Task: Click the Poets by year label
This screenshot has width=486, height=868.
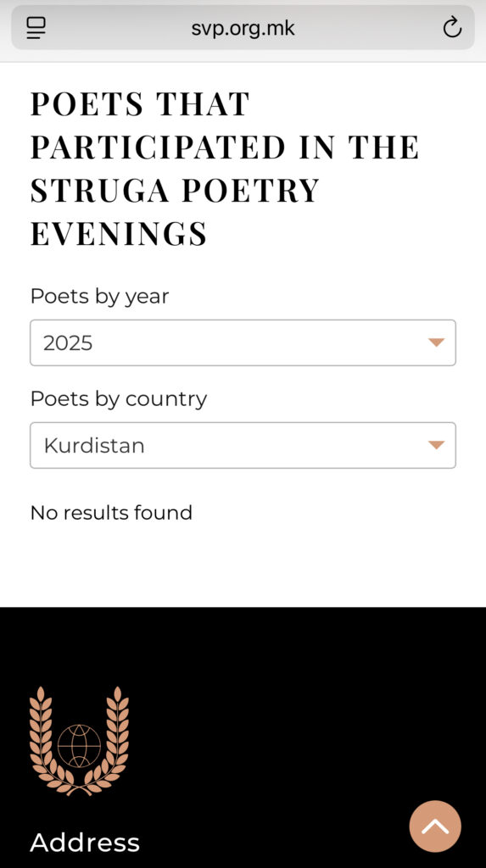Action: (100, 297)
